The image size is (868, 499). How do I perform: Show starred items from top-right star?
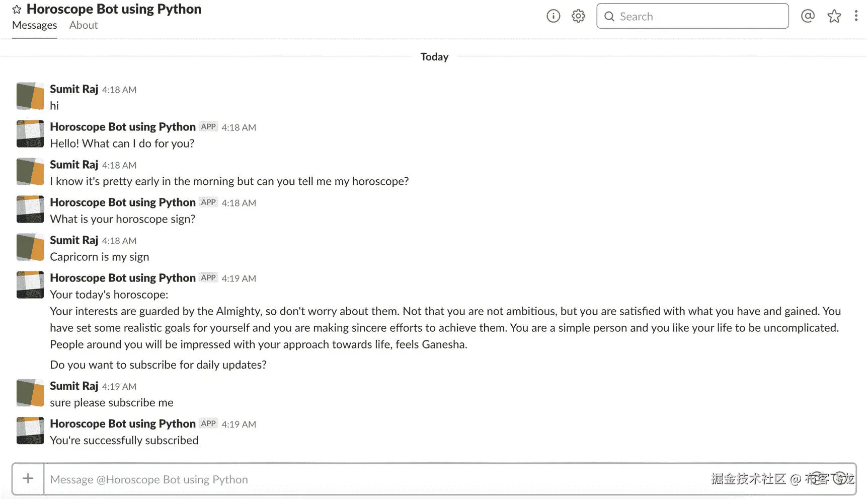point(834,16)
